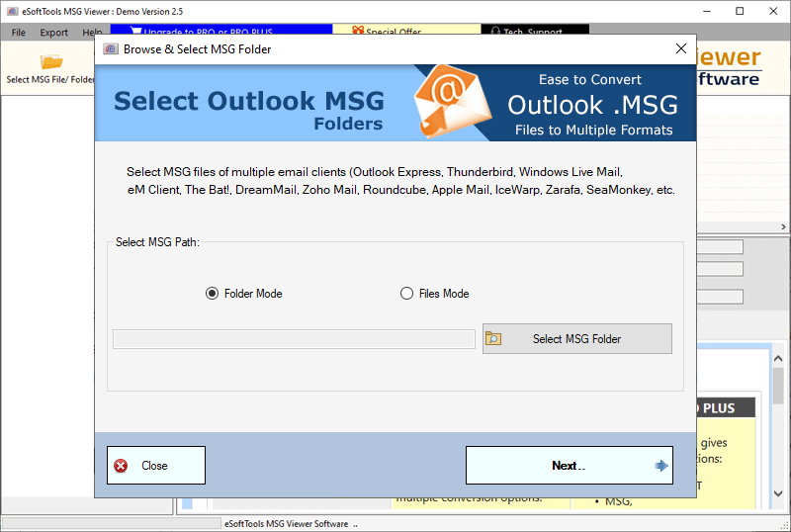Click the dialog title bar app icon
Image resolution: width=791 pixels, height=532 pixels.
tap(111, 49)
